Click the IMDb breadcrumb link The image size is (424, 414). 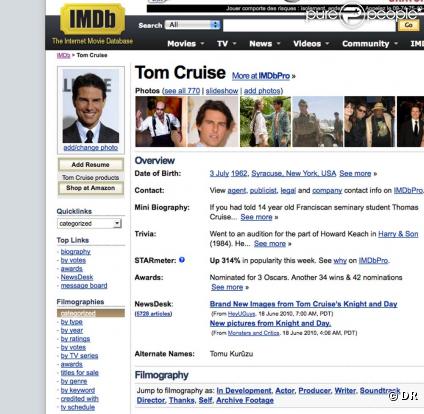click(x=63, y=55)
